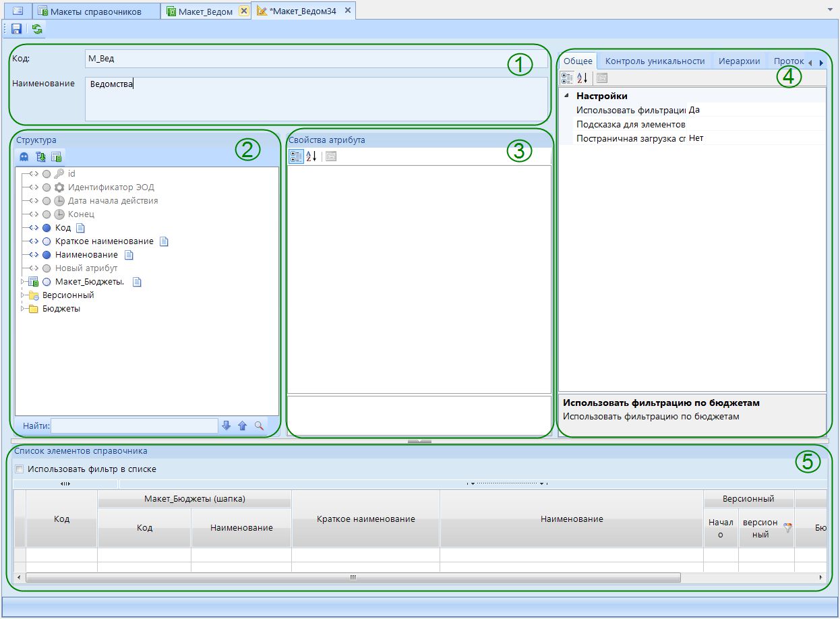Click the magnifier search icon beside Найти

259,425
